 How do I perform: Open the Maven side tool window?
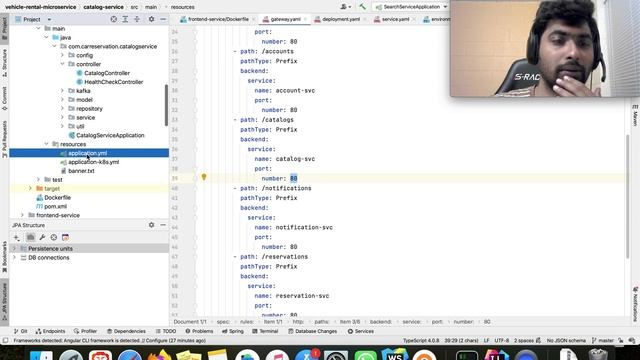tap(635, 115)
